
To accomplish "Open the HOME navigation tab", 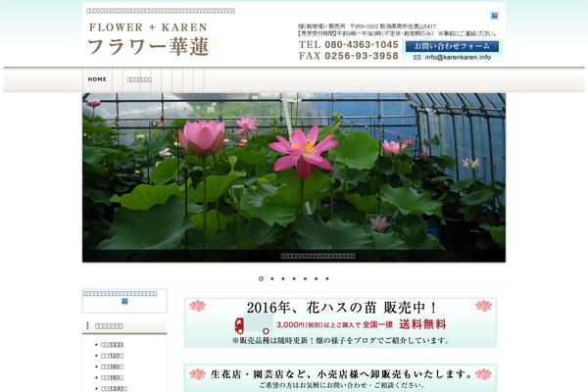I will coord(97,79).
